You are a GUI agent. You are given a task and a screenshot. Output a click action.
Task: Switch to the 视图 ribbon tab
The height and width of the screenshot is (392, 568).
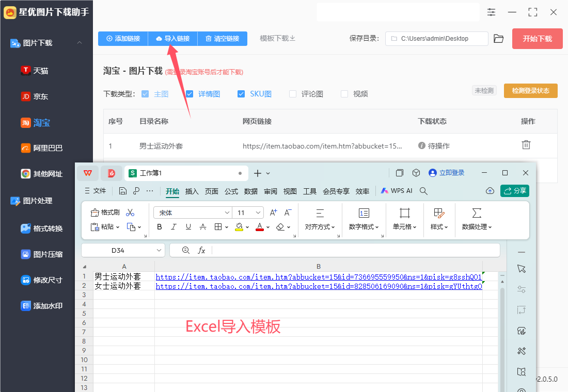290,191
